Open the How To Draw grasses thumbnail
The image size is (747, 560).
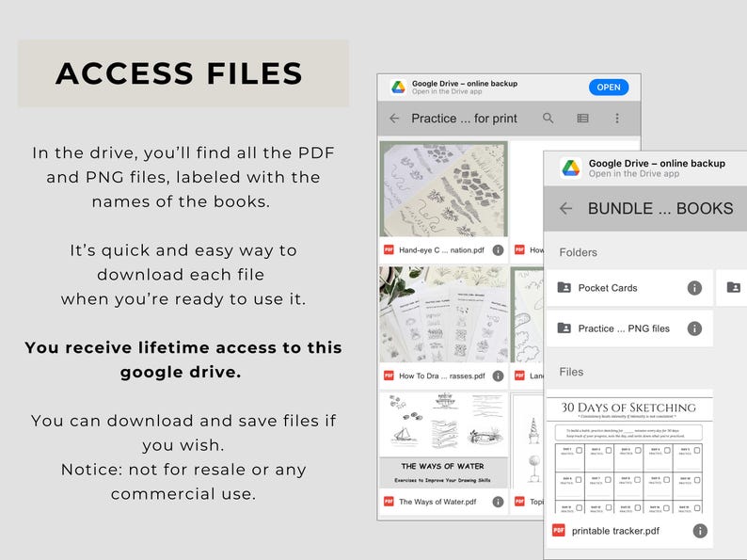pos(443,314)
